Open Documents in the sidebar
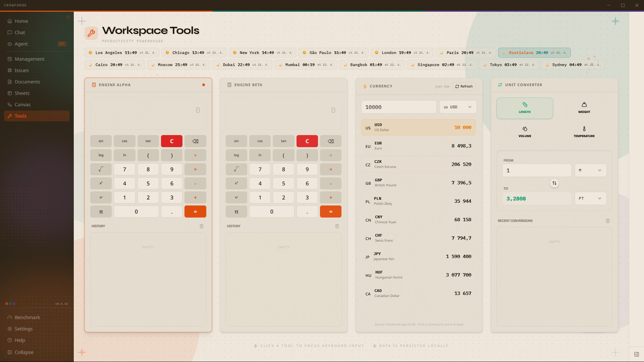644x362 pixels. coord(37,82)
